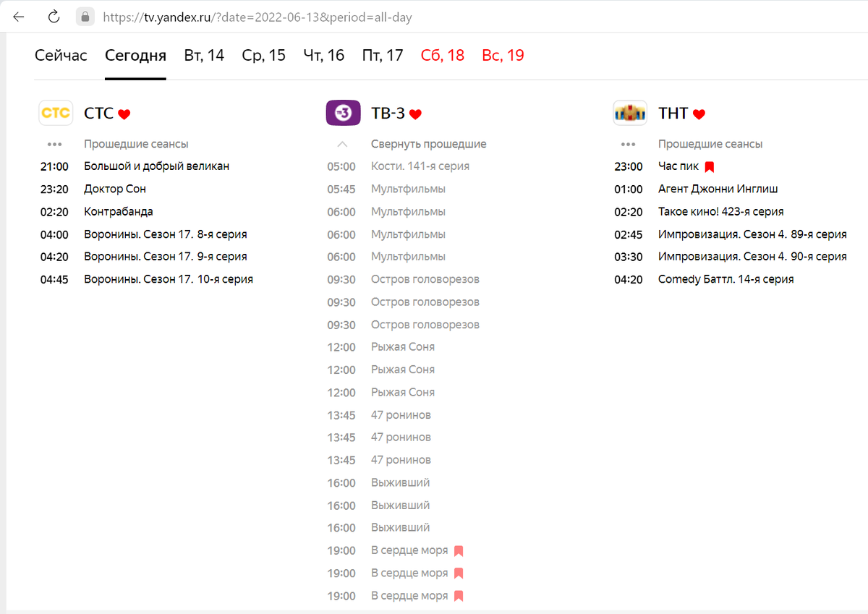The height and width of the screenshot is (614, 868).
Task: Expand ТНТ past sessions with three dots
Action: 628,144
